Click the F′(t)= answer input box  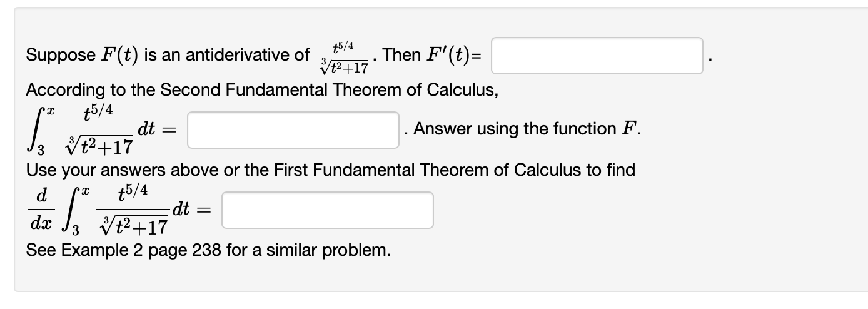pos(597,56)
